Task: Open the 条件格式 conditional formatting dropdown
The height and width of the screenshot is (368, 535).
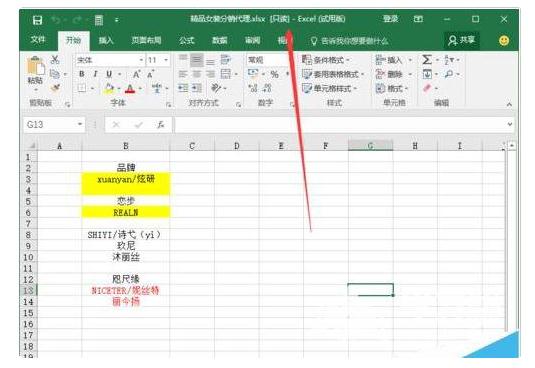Action: [326, 60]
